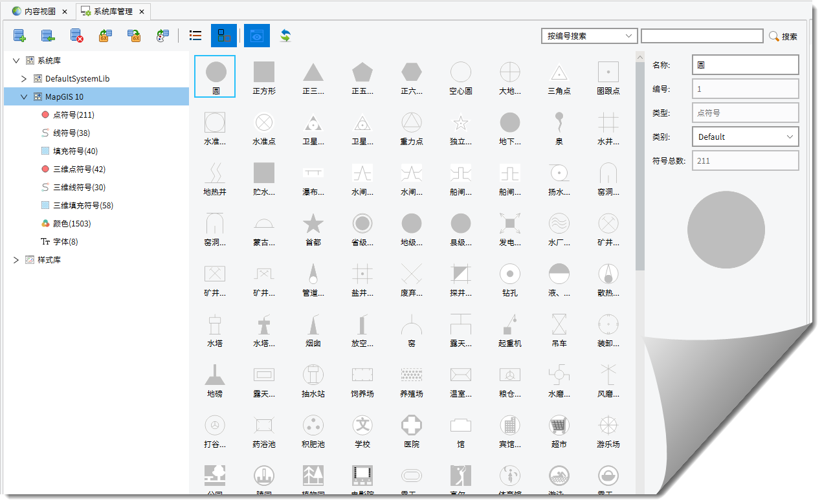Click the export 6X library icon
The height and width of the screenshot is (504, 822).
click(x=134, y=36)
